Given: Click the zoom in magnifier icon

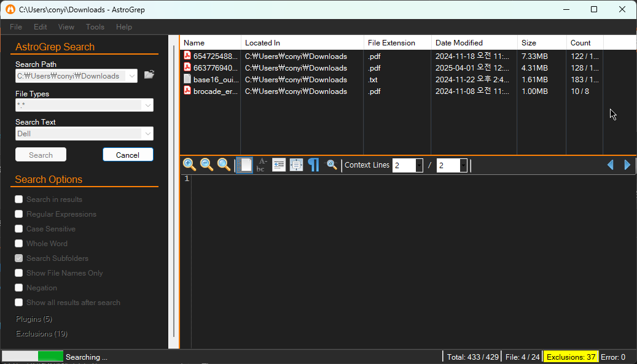Looking at the screenshot, I should click(x=189, y=165).
